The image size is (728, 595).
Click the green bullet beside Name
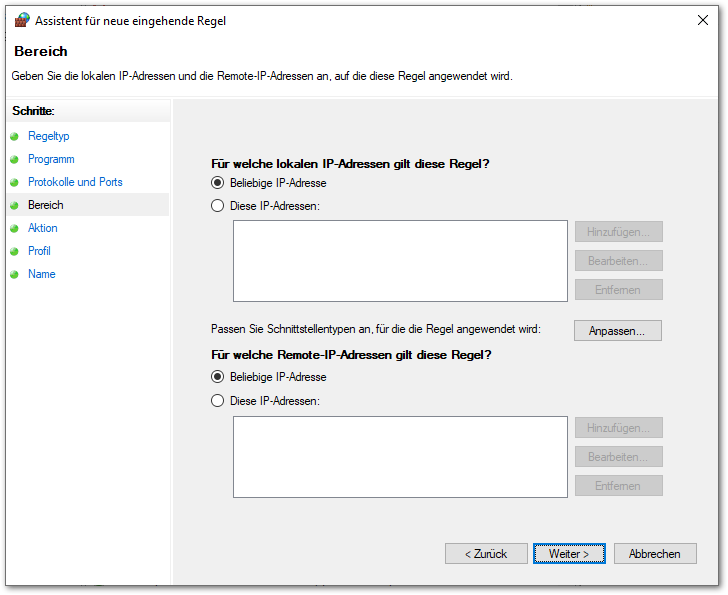point(15,274)
